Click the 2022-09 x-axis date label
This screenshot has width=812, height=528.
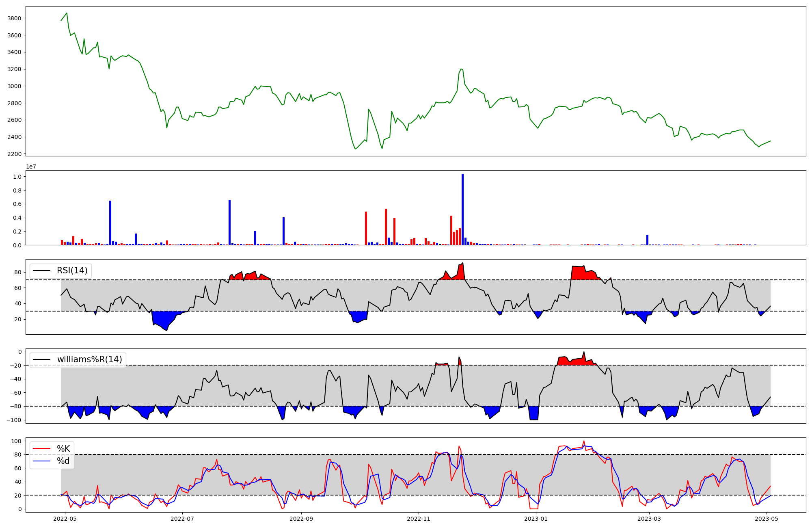[x=301, y=519]
